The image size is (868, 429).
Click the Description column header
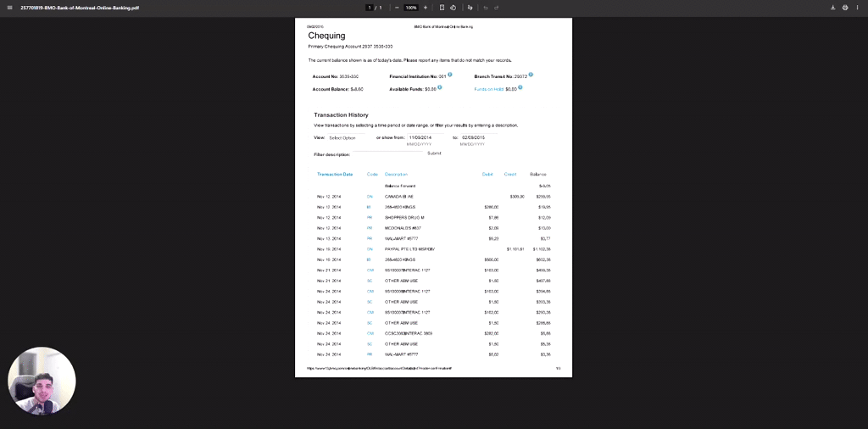(396, 175)
